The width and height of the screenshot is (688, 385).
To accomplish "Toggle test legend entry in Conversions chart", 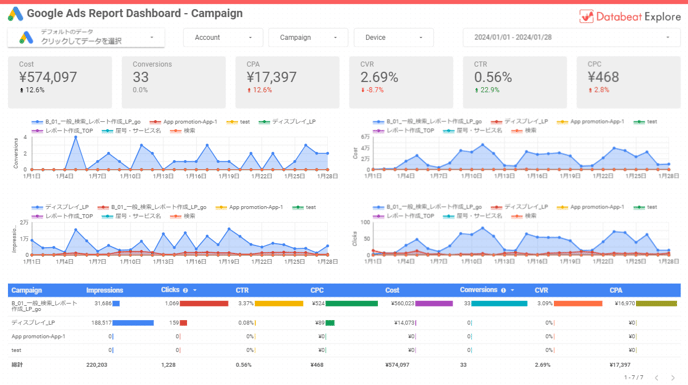I will click(238, 122).
